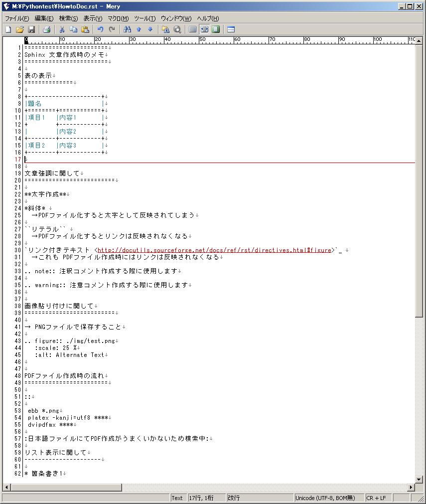Screen dimensions: 426x504
Task: Click the magnifier search icon
Action: tap(177, 29)
